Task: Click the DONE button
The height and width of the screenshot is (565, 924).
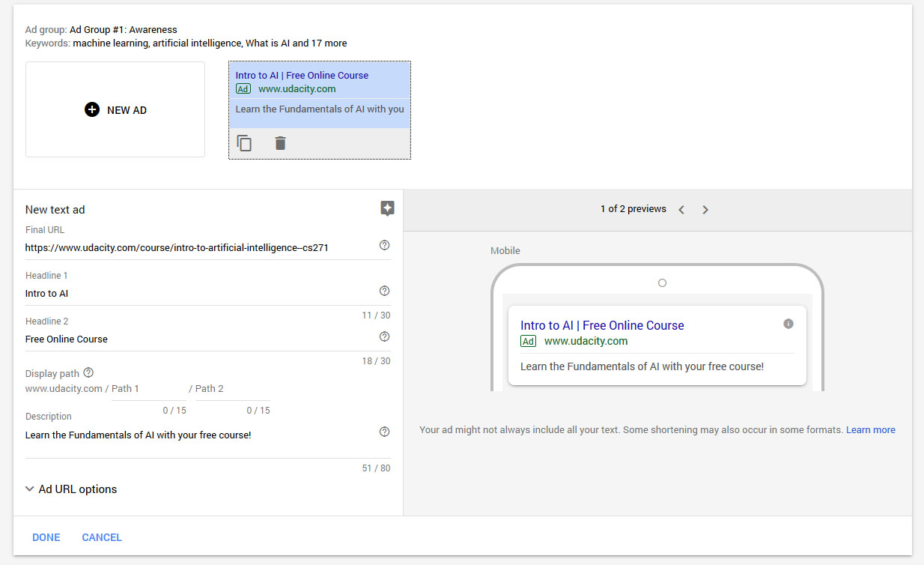Action: pyautogui.click(x=46, y=537)
